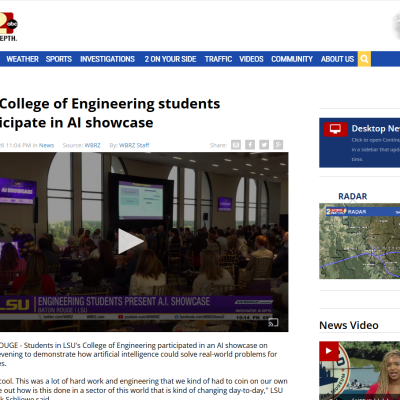Open the Desktop News banner
Viewport: 400px width, 400px height.
[360, 143]
